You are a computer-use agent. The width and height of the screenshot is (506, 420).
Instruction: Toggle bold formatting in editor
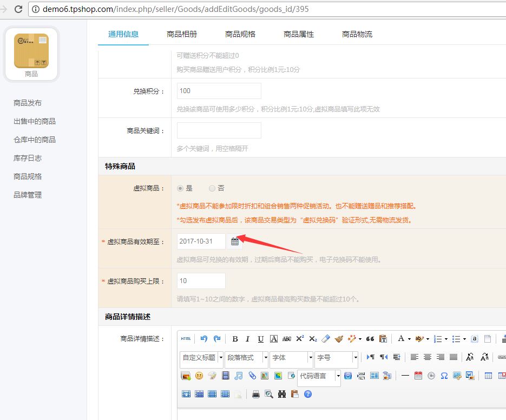point(235,339)
